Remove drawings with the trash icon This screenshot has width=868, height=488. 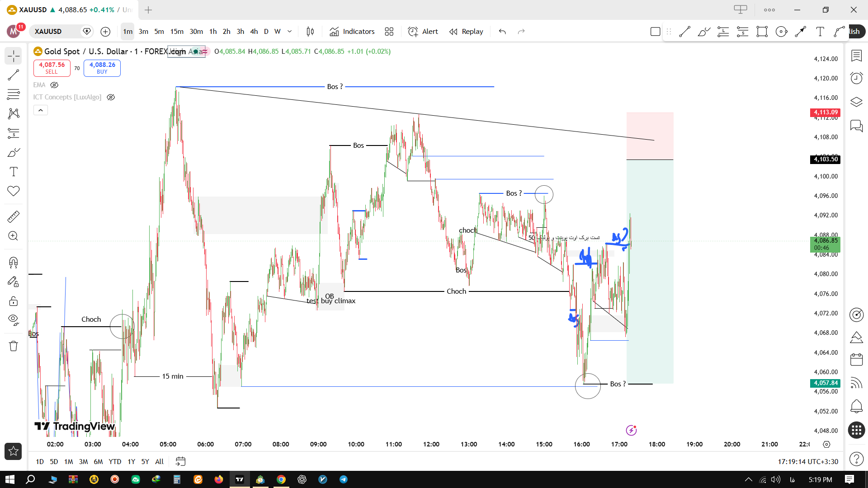[x=14, y=346]
